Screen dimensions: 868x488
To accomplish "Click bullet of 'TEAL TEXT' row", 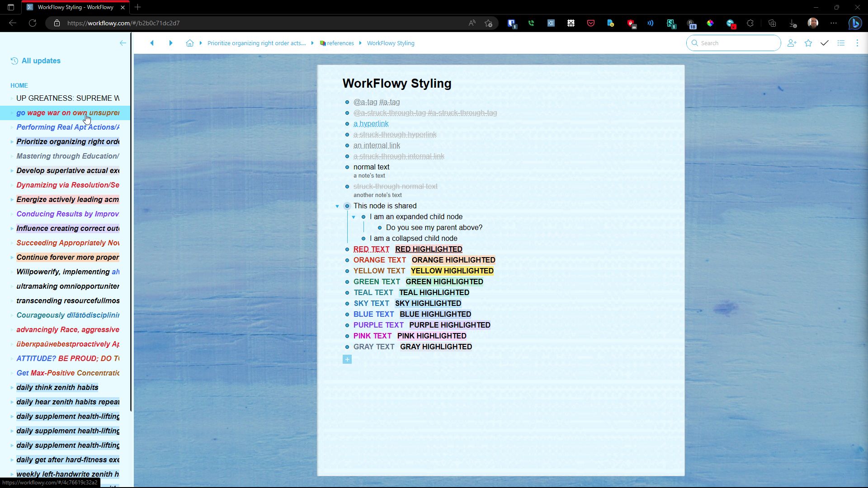I will 347,293.
